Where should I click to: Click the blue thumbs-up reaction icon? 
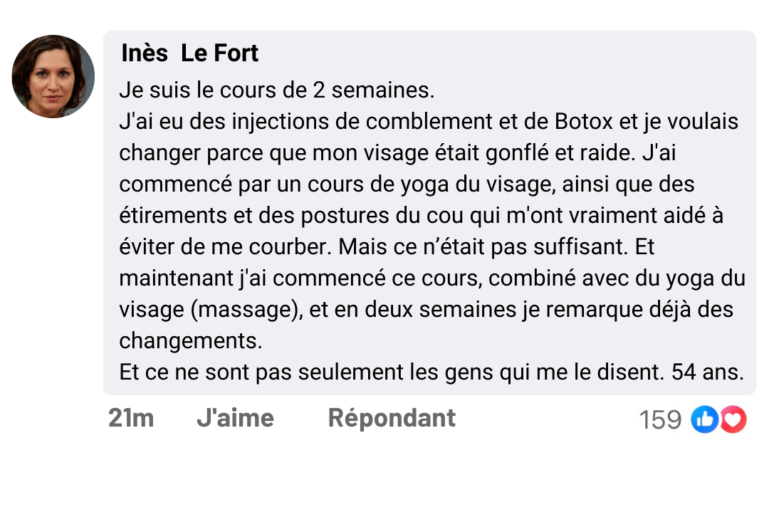click(x=703, y=419)
